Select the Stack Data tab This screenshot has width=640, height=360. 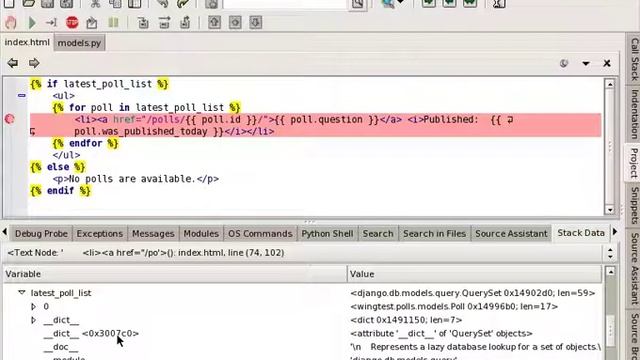[x=581, y=233]
